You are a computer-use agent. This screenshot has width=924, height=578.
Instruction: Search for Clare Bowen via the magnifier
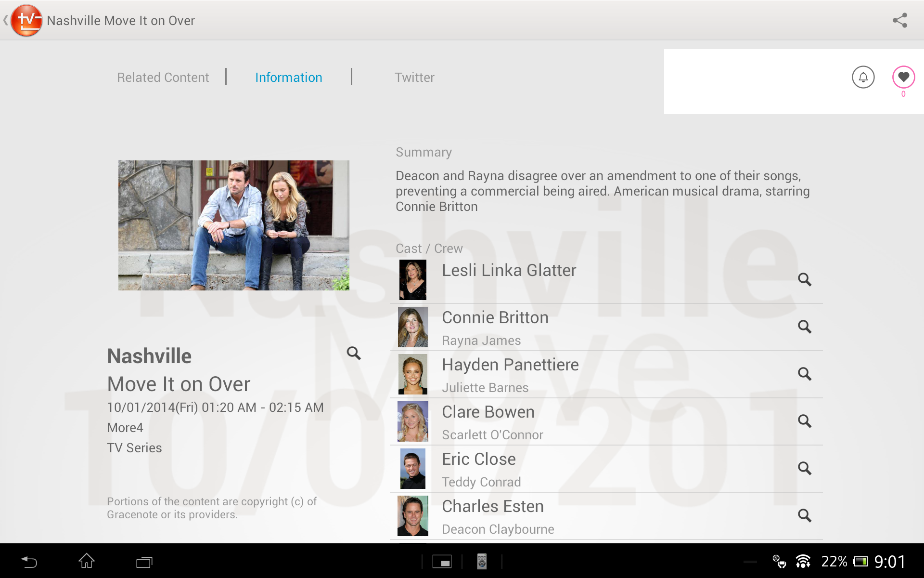pos(805,421)
